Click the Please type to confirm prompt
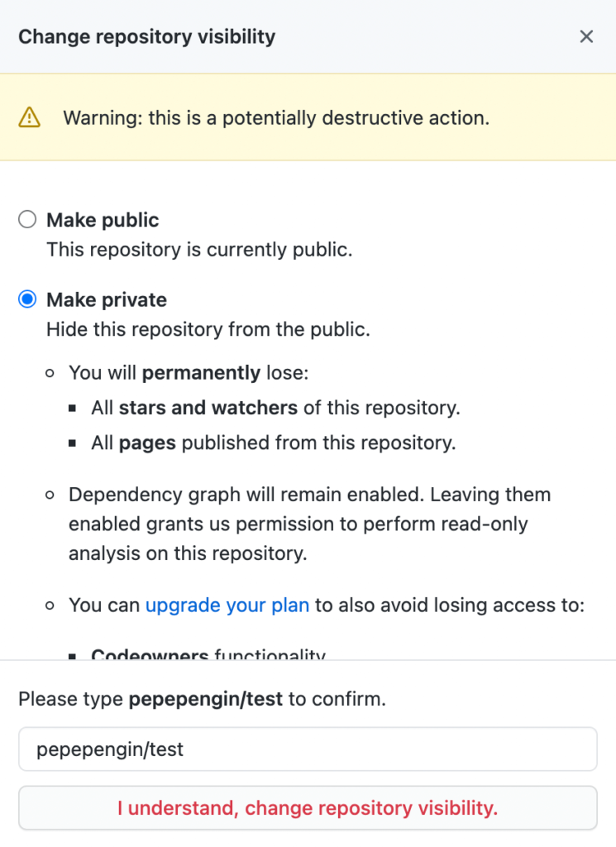 click(202, 699)
